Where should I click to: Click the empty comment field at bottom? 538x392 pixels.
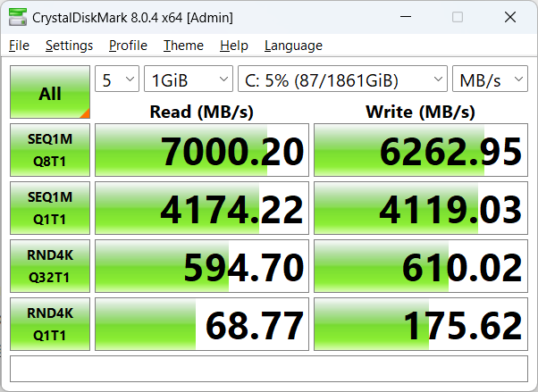[x=268, y=368]
